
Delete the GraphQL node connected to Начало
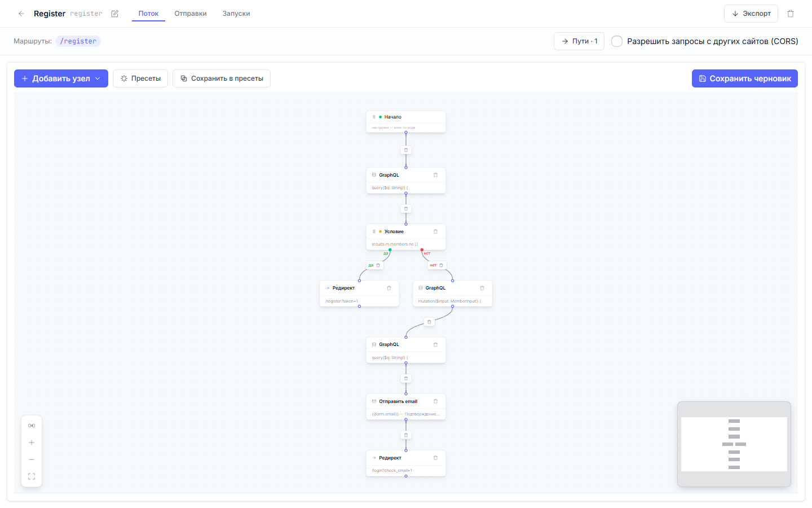click(x=435, y=175)
